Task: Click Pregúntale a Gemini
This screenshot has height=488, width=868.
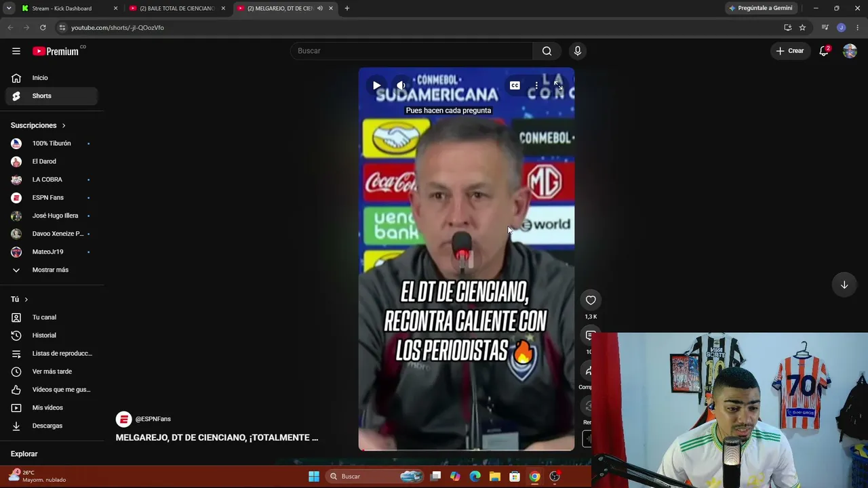Action: [x=760, y=8]
